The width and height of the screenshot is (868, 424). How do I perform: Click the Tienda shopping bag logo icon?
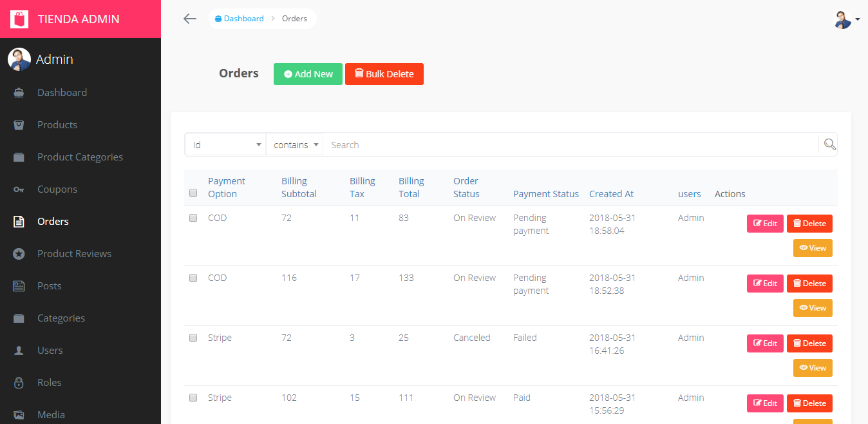click(20, 19)
